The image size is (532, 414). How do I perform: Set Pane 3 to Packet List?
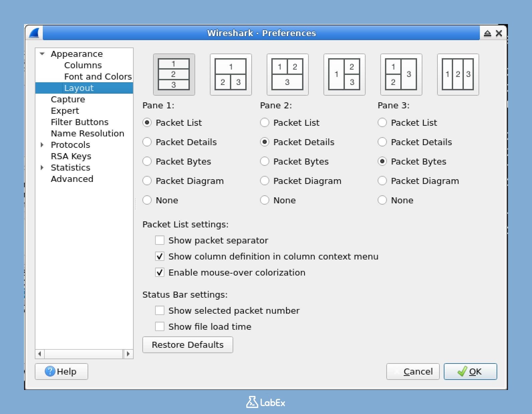pyautogui.click(x=407, y=123)
